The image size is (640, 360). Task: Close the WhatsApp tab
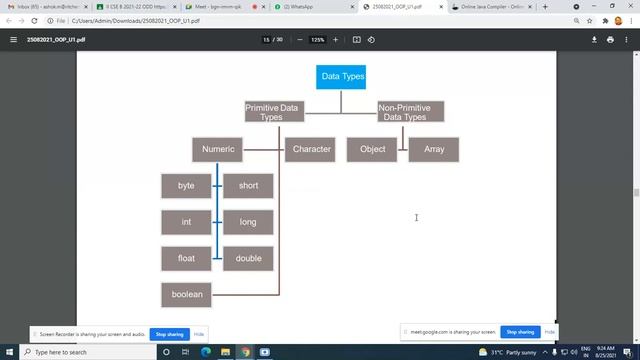point(352,7)
